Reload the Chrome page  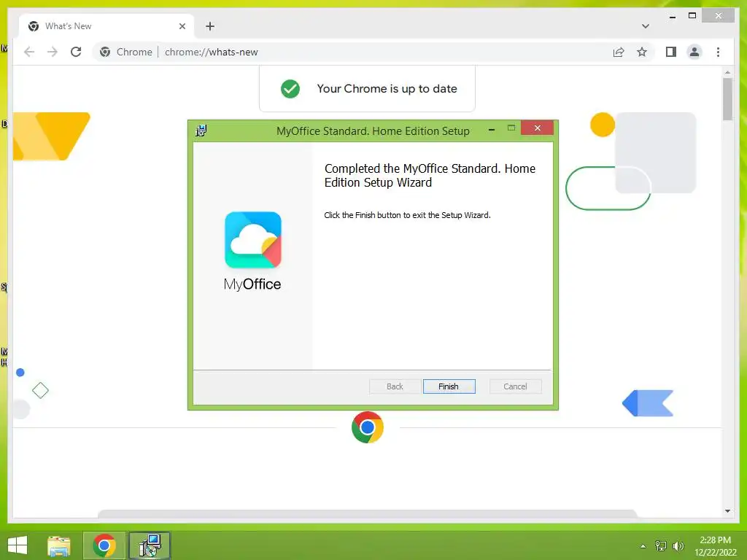(x=76, y=52)
